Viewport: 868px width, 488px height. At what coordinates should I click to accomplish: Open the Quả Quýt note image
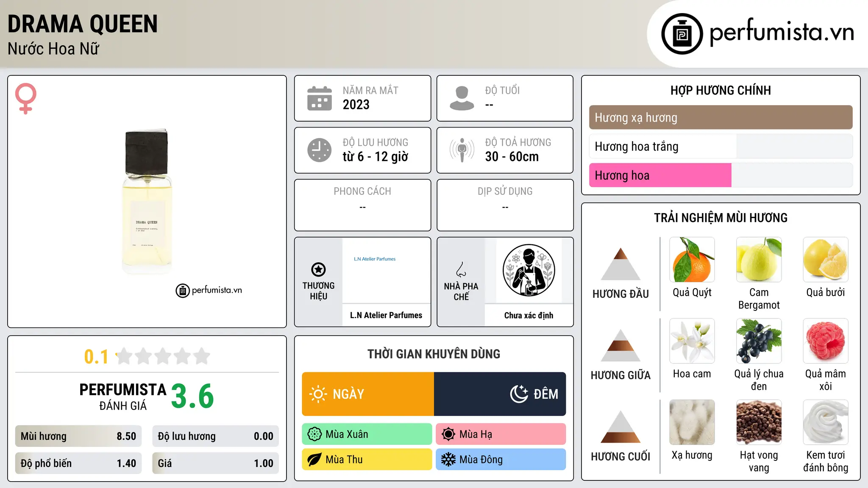[x=692, y=260]
